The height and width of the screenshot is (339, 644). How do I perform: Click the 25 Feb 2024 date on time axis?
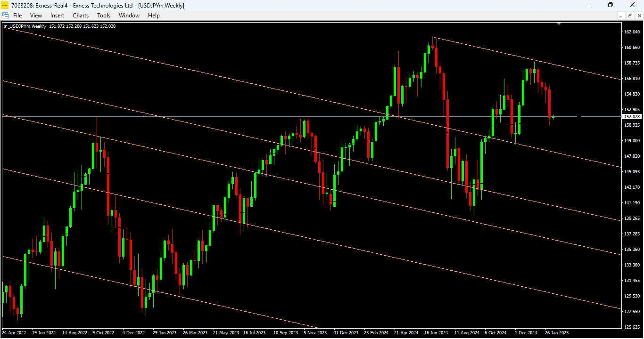376,333
